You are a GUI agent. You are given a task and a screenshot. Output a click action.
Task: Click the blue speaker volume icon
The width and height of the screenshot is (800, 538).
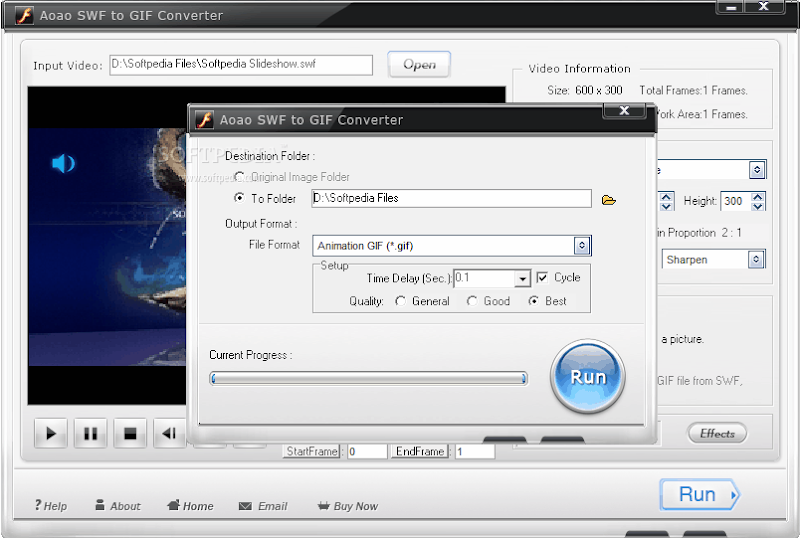point(63,163)
